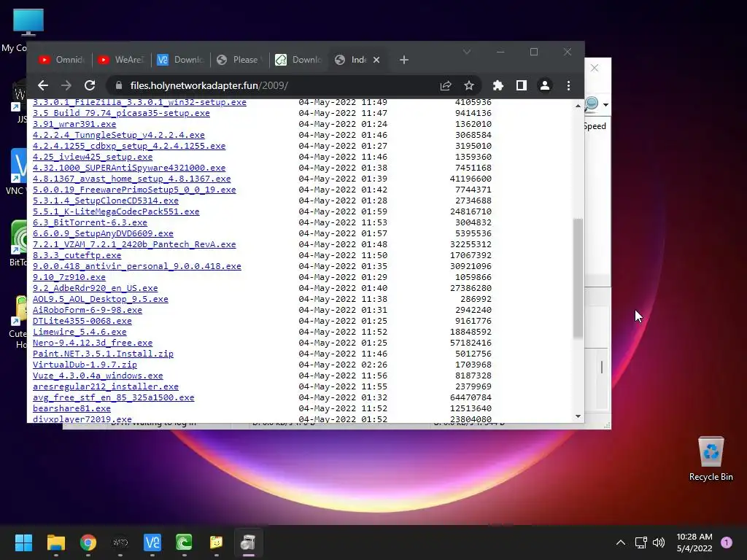
Task: Share this page using the share icon
Action: (x=446, y=86)
